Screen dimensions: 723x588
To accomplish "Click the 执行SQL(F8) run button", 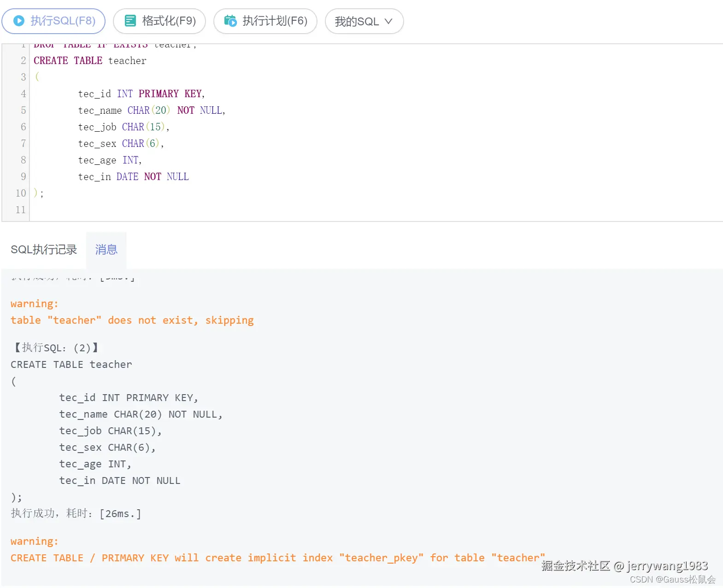I will tap(53, 21).
